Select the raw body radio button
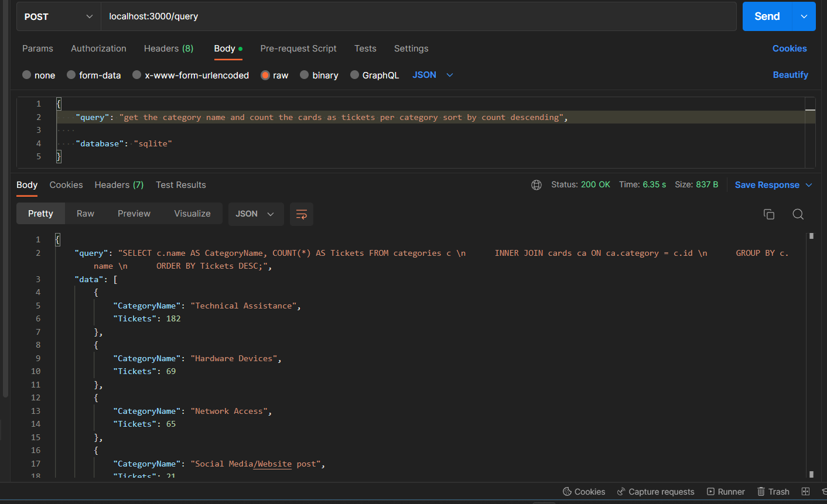The height and width of the screenshot is (504, 827). tap(265, 75)
